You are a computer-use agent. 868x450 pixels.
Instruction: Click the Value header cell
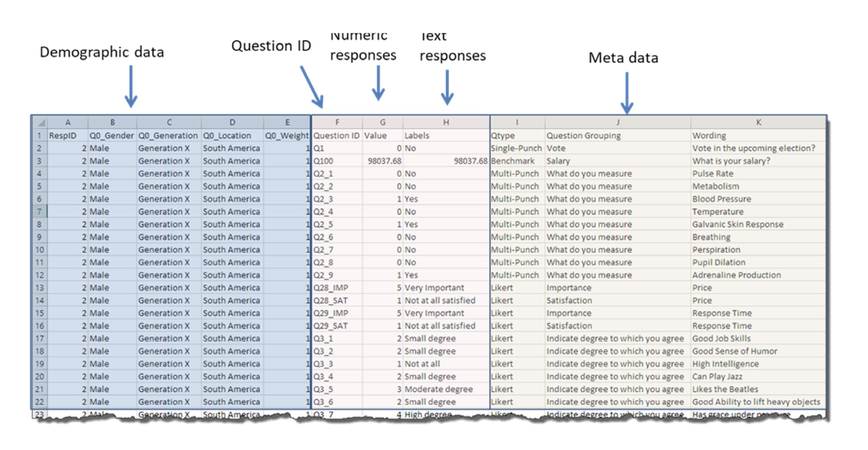[x=383, y=135]
